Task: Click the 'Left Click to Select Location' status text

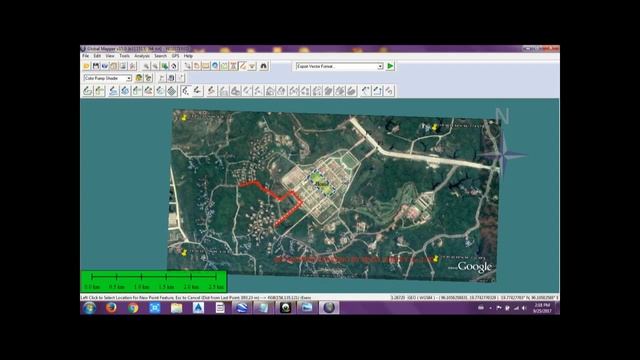Action: [196, 298]
